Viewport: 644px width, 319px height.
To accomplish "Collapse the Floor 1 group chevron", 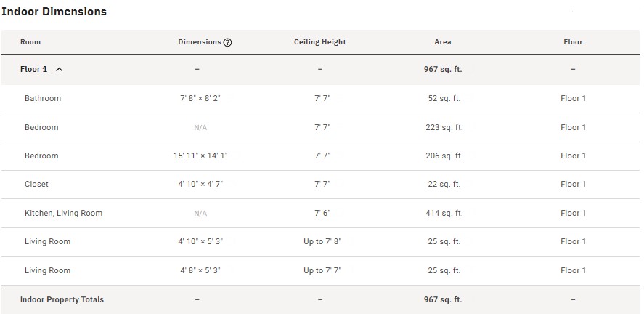I will (60, 70).
